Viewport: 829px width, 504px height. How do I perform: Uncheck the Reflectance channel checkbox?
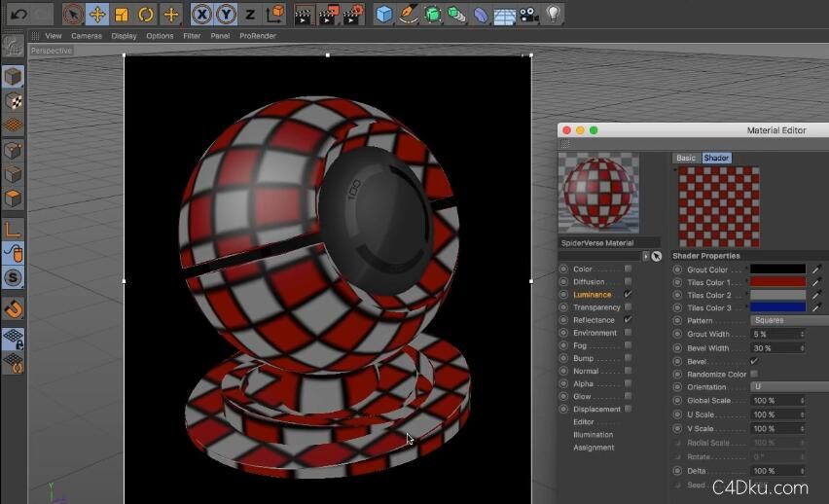pos(628,319)
